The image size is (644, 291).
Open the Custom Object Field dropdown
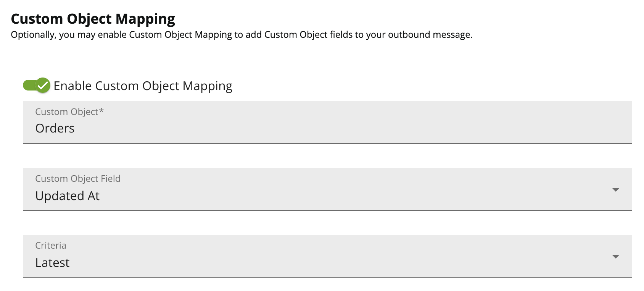(x=327, y=189)
